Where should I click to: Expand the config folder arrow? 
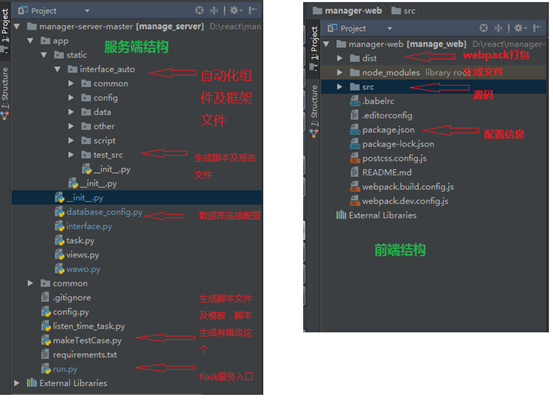(71, 98)
